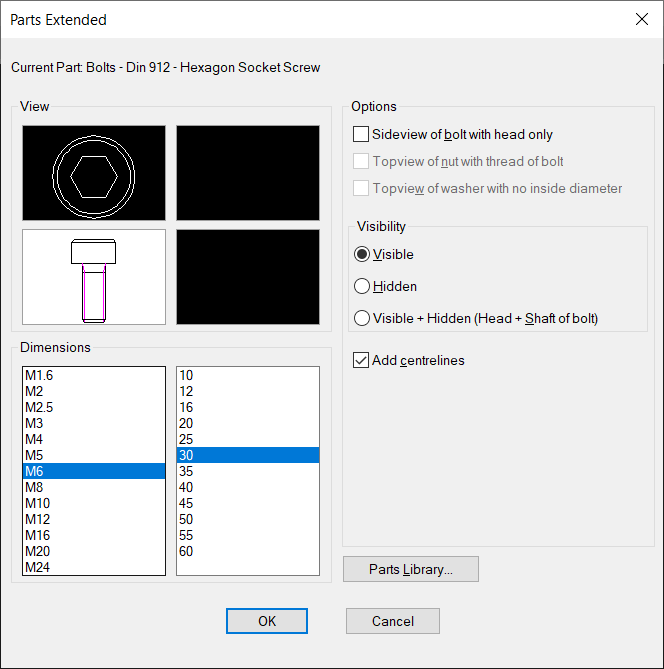Choose M1.6 thread size

point(94,375)
